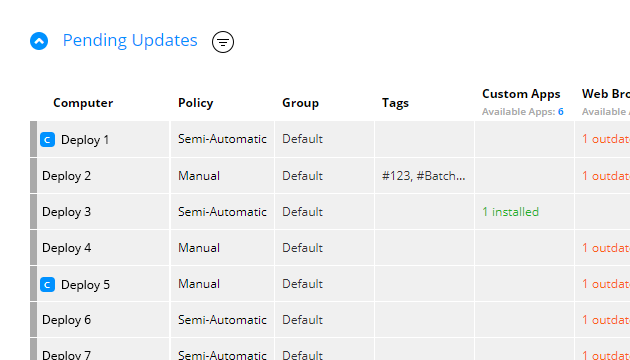630x360 pixels.
Task: Select the Deploy 2 computer row
Action: 330,176
